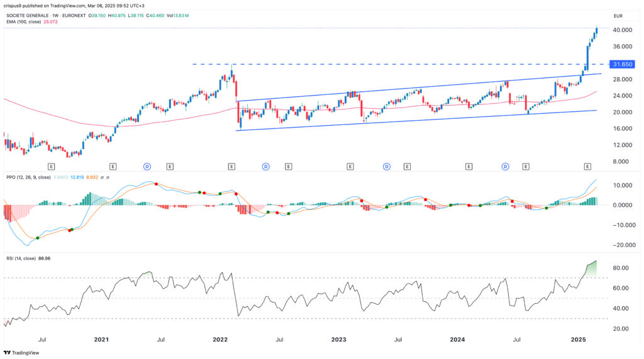This screenshot has height=359, width=644.
Task: Click the 16.000 price axis label
Action: point(622,128)
